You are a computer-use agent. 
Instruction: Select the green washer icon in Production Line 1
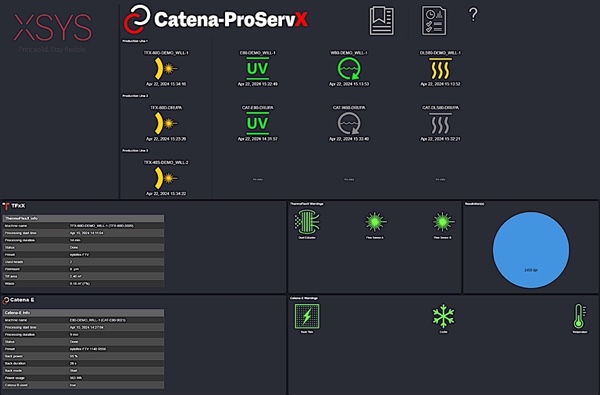click(x=349, y=69)
